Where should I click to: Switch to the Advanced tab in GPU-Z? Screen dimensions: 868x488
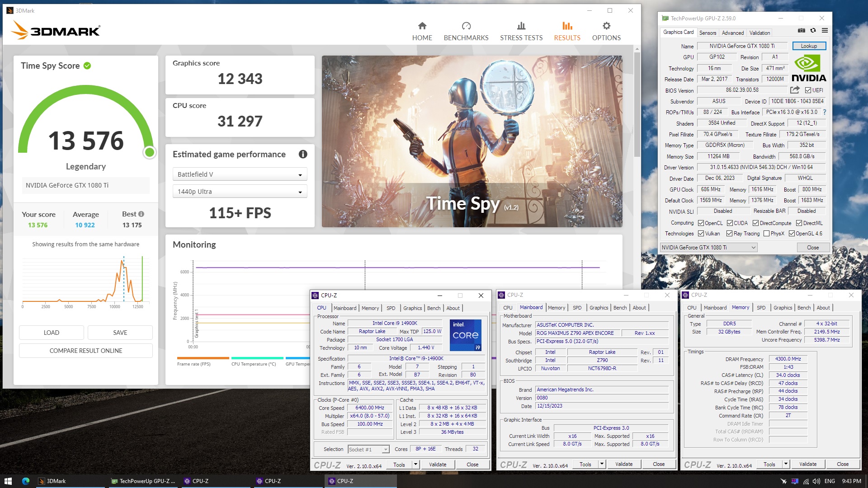[733, 33]
